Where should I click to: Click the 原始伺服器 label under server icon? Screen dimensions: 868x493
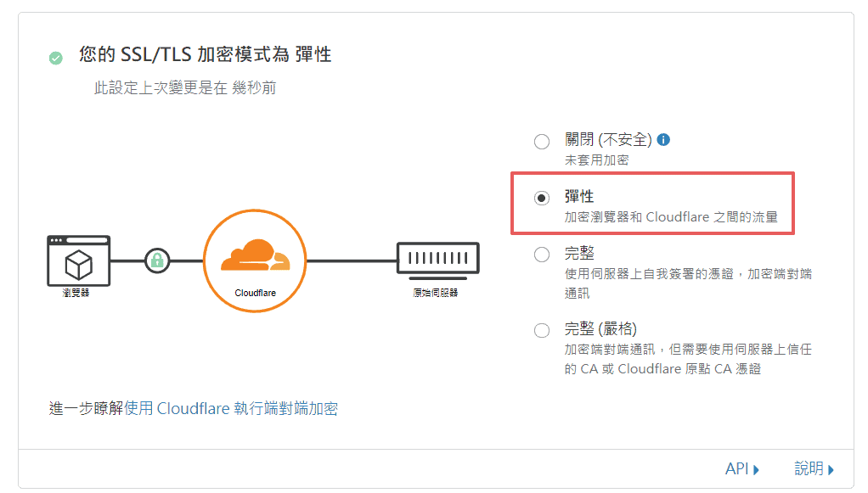436,293
